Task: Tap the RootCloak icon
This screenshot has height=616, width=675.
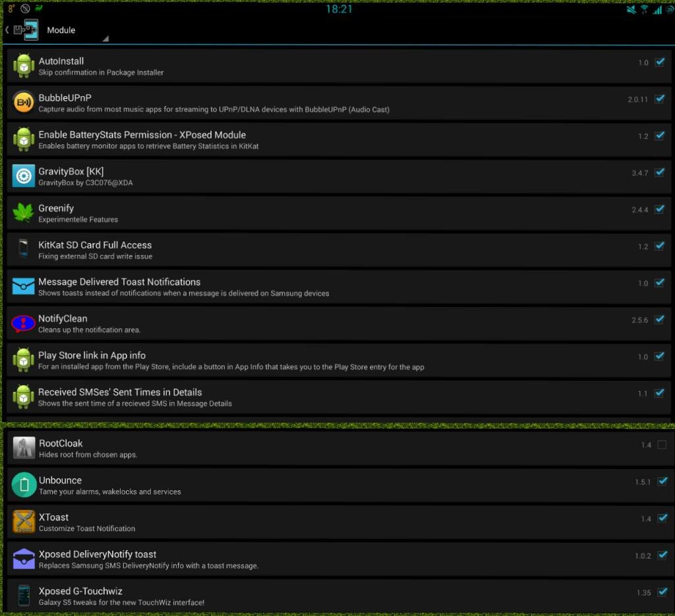Action: (x=24, y=448)
